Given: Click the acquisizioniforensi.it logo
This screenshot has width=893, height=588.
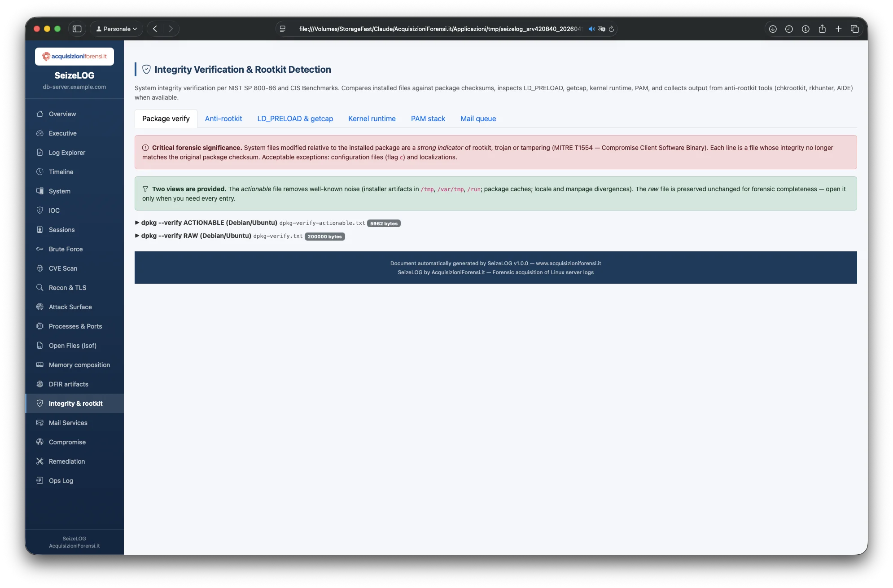Looking at the screenshot, I should [74, 56].
